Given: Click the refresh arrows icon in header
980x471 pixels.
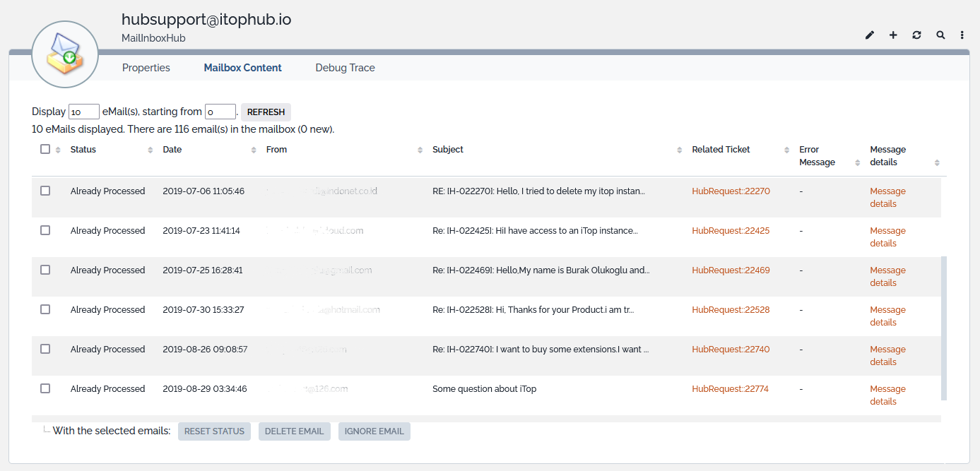Looking at the screenshot, I should tap(916, 35).
